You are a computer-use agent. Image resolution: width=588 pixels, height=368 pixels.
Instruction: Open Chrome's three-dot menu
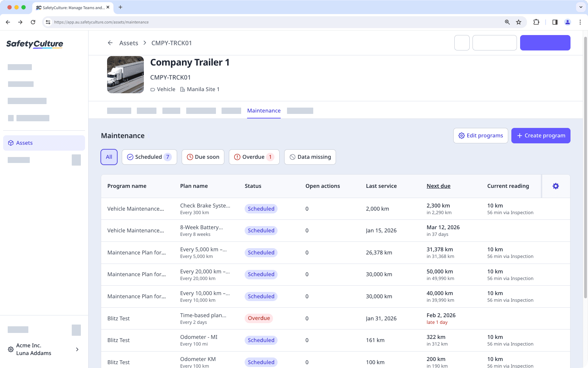click(x=581, y=22)
